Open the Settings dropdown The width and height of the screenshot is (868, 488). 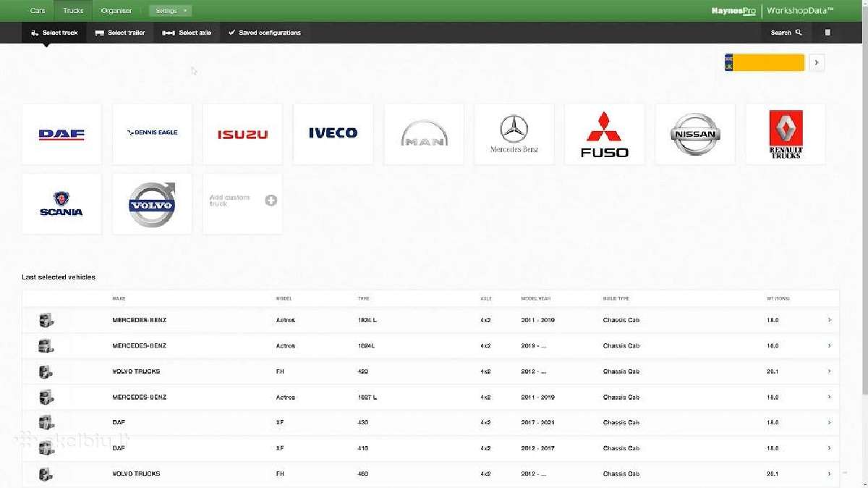pyautogui.click(x=171, y=11)
